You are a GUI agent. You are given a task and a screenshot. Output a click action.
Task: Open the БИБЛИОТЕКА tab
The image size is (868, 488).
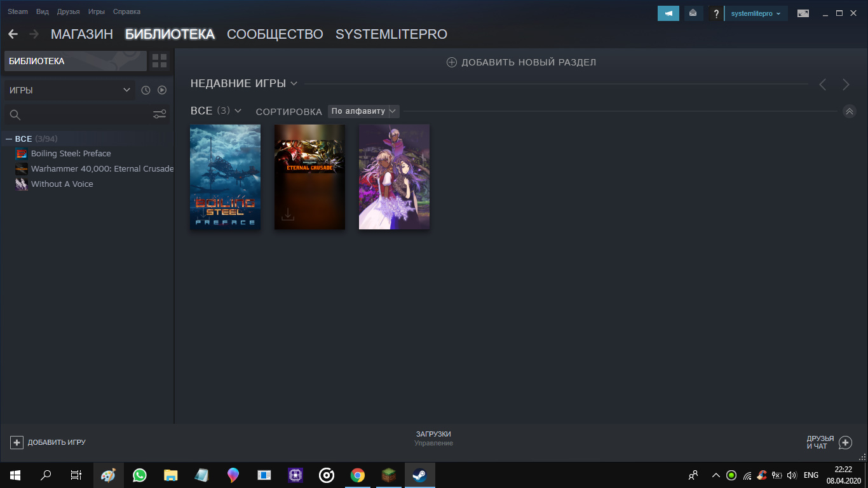[170, 34]
